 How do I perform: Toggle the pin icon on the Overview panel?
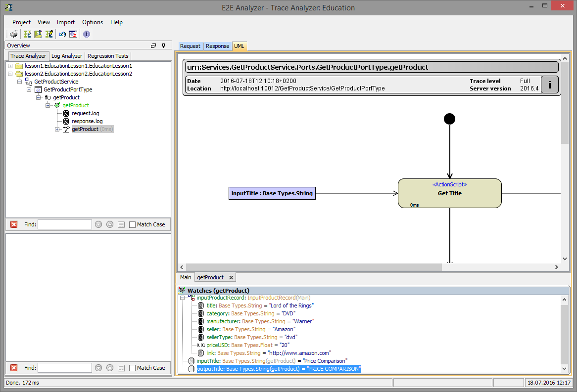(x=163, y=45)
